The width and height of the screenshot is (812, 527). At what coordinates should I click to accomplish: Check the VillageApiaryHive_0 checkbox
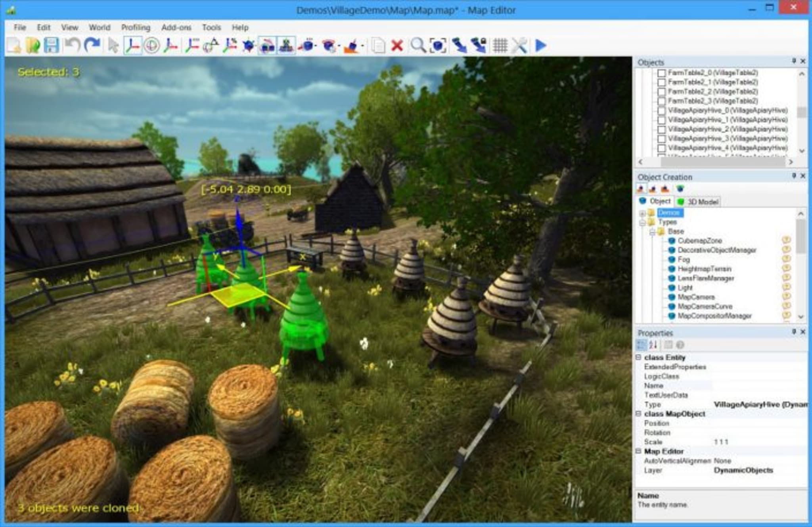661,111
